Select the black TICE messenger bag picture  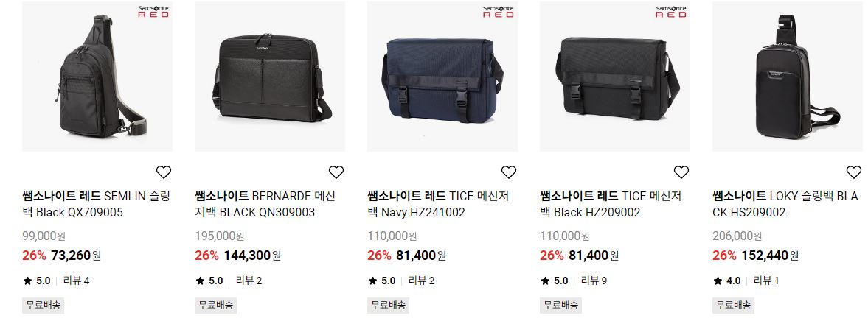click(x=615, y=77)
